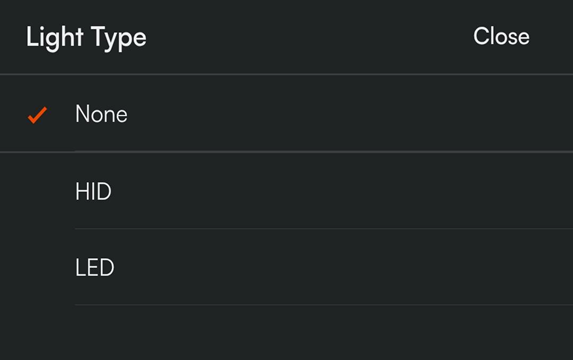This screenshot has width=573, height=360.
Task: Click the orange checkmark beside None
Action: (x=37, y=115)
